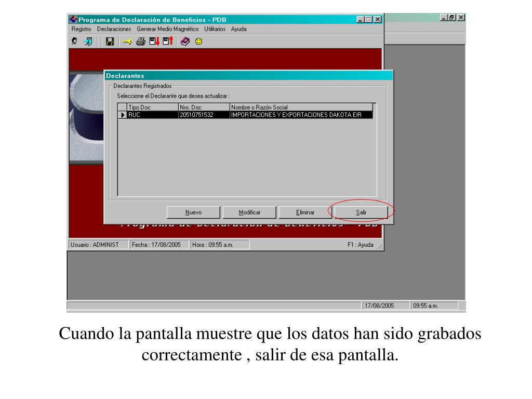Open the Registro menu
532x399 pixels.
[x=82, y=29]
